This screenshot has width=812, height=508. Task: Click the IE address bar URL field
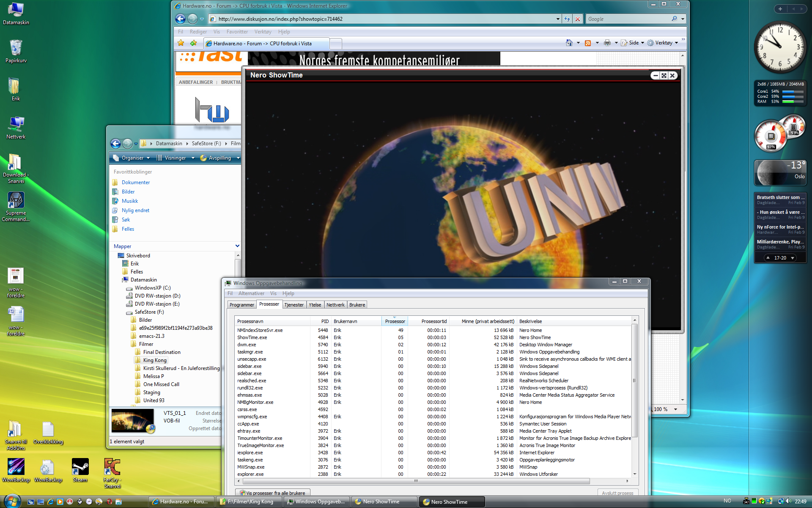[x=385, y=19]
